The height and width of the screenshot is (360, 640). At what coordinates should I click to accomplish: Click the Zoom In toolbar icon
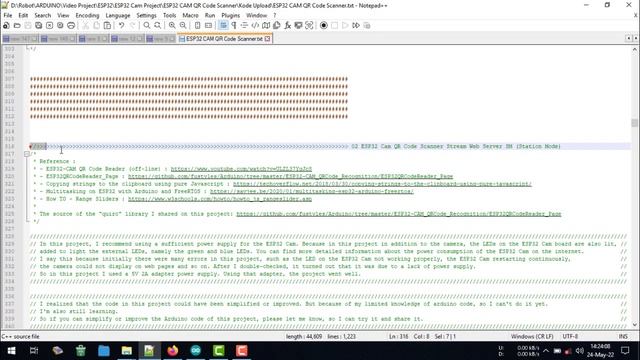click(x=172, y=25)
